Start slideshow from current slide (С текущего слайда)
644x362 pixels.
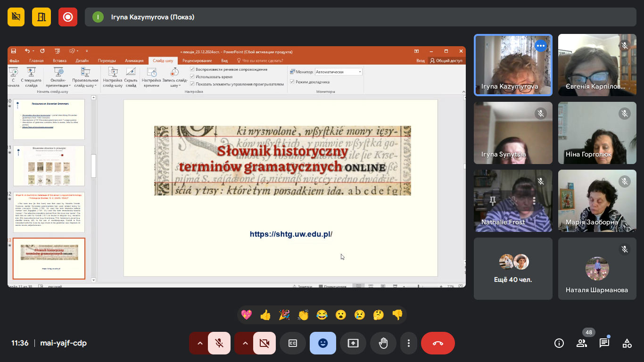[x=31, y=77]
